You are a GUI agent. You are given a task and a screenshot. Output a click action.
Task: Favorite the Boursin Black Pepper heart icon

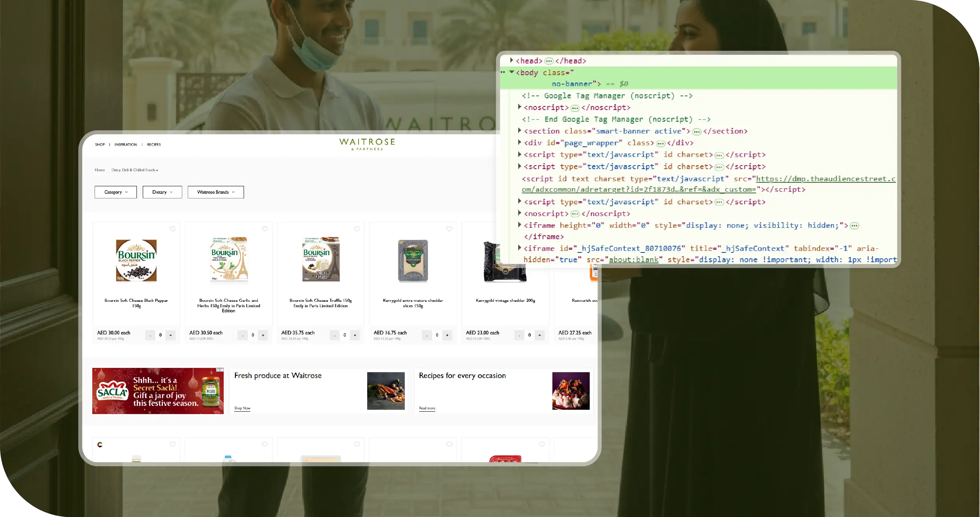pos(172,229)
